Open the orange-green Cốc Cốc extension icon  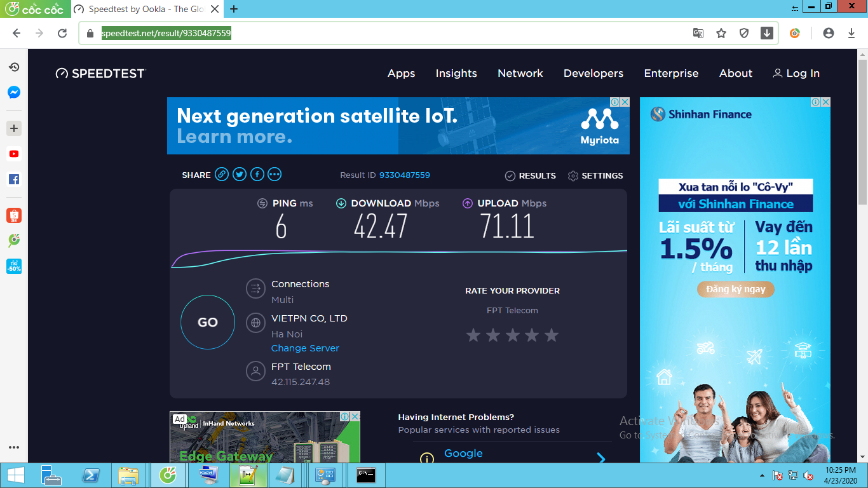795,33
